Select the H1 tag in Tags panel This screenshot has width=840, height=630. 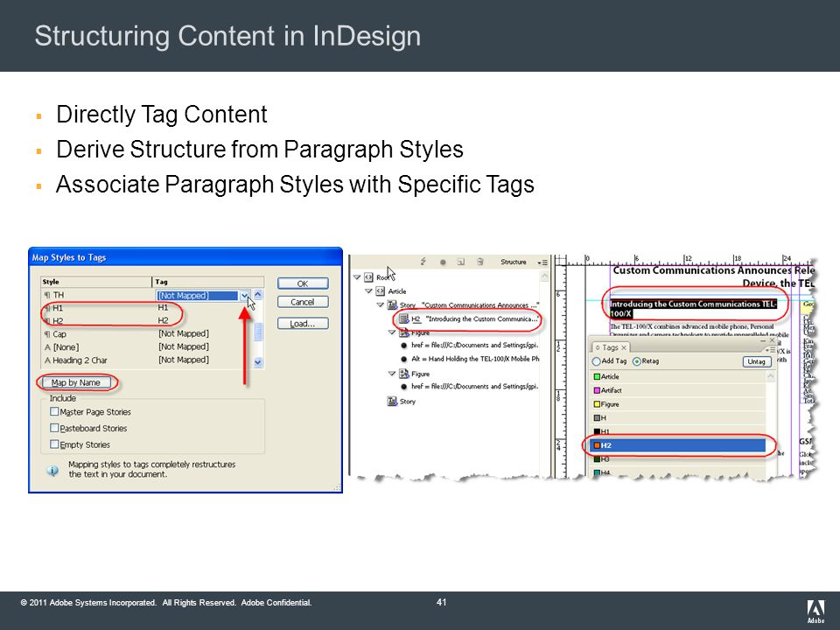(679, 431)
